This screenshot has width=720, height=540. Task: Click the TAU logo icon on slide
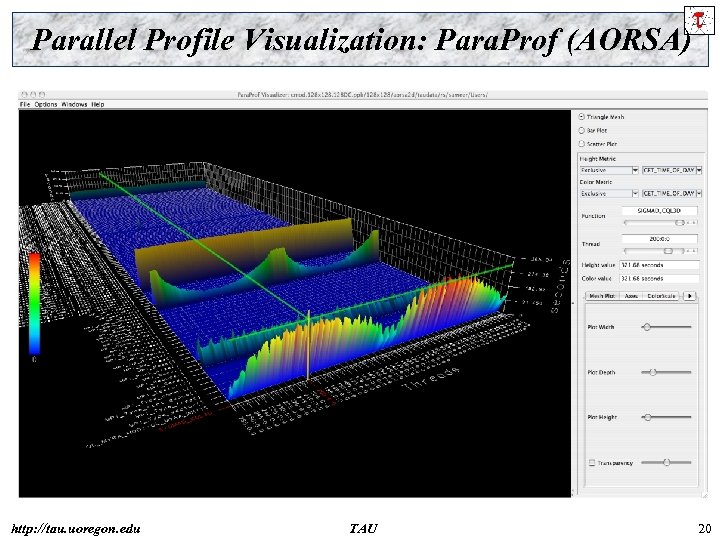[x=699, y=21]
